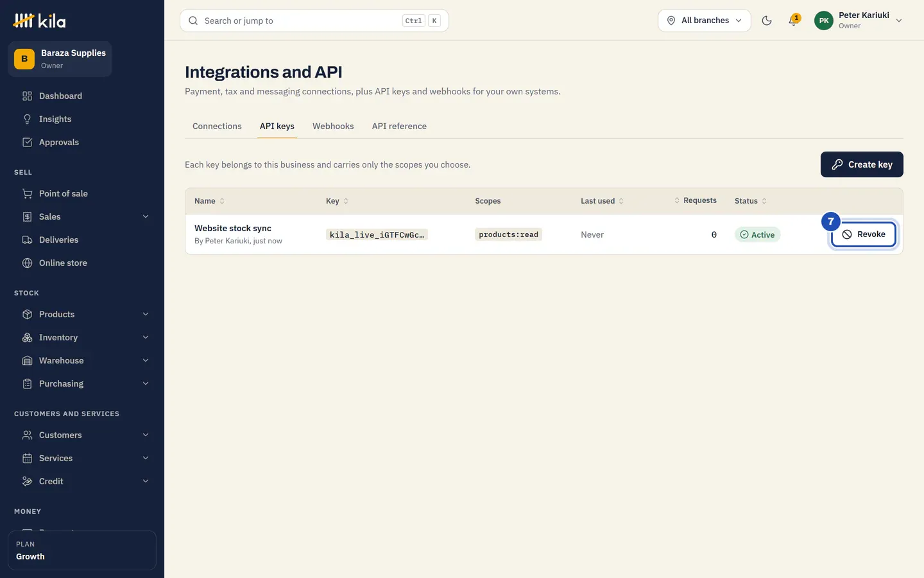
Task: Click the Services calendar icon
Action: point(27,458)
